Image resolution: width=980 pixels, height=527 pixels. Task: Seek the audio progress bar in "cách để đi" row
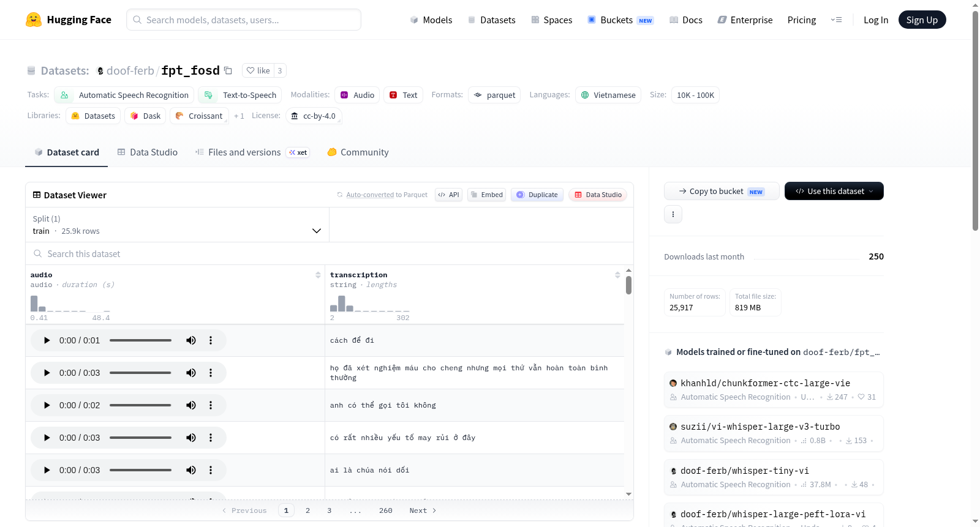[x=140, y=340]
